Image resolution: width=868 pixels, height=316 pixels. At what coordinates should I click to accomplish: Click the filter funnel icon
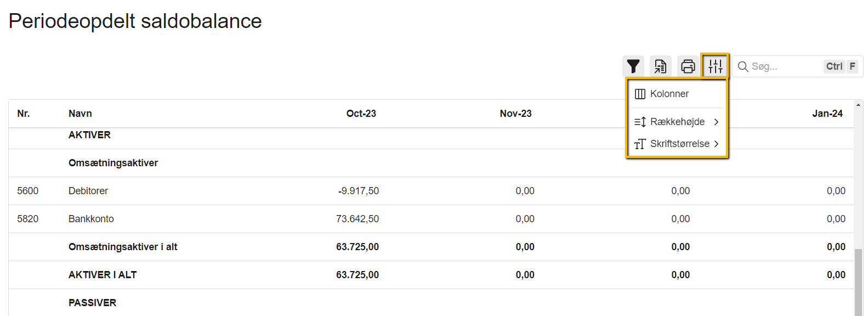[x=633, y=66]
